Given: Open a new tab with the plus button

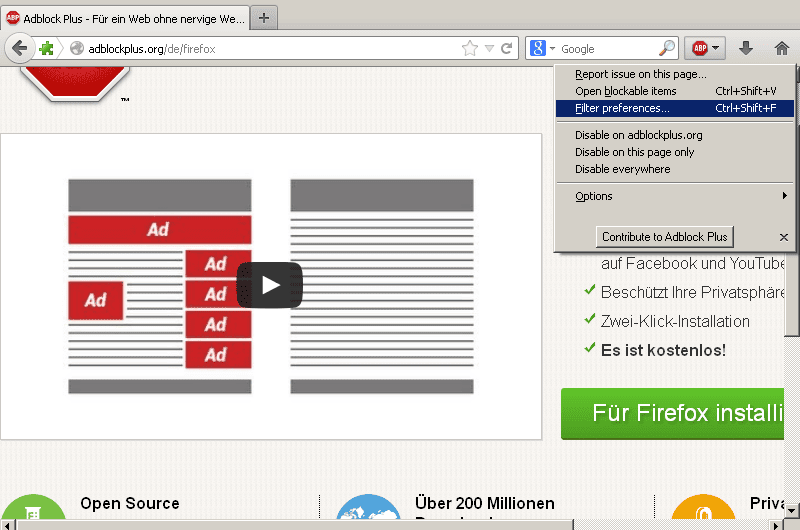Looking at the screenshot, I should 264,18.
